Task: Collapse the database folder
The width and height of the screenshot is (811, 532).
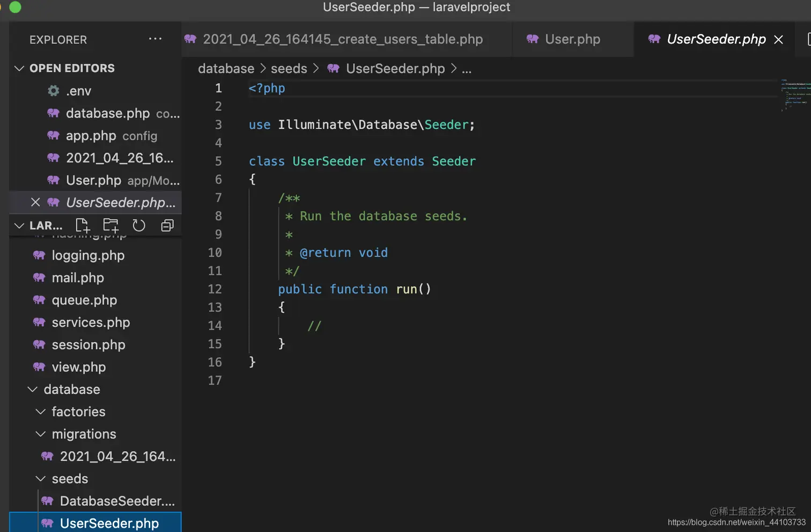Action: pos(33,389)
